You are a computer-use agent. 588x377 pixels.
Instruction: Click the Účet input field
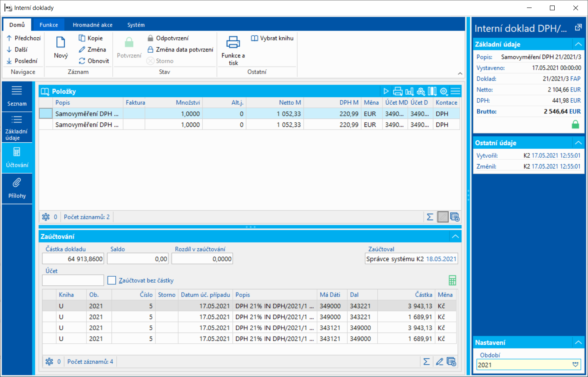pyautogui.click(x=73, y=280)
